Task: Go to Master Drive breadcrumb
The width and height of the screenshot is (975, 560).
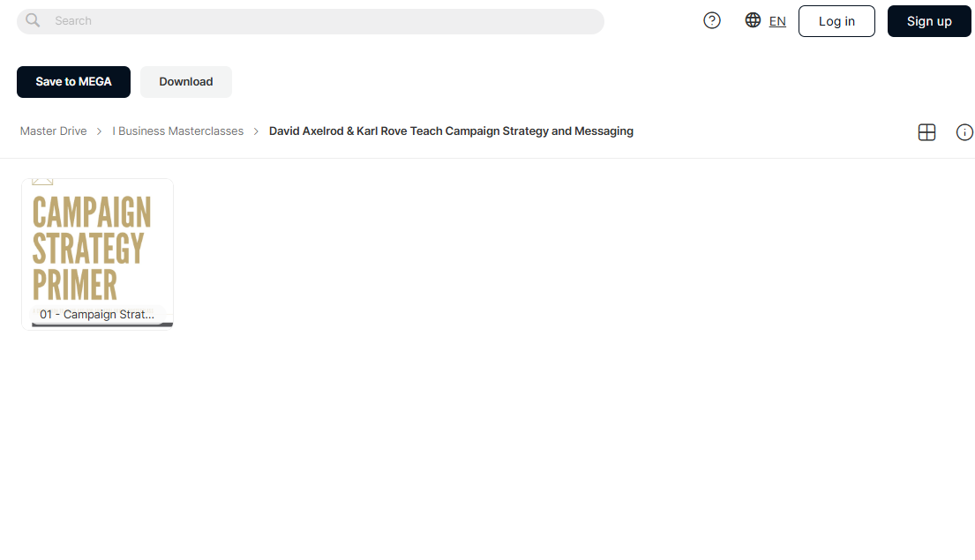Action: coord(54,131)
